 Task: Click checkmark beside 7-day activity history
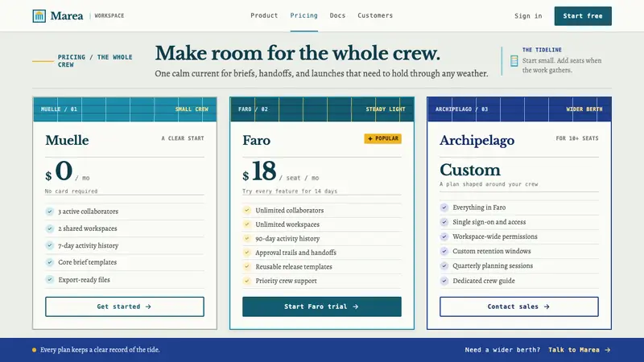pyautogui.click(x=50, y=245)
